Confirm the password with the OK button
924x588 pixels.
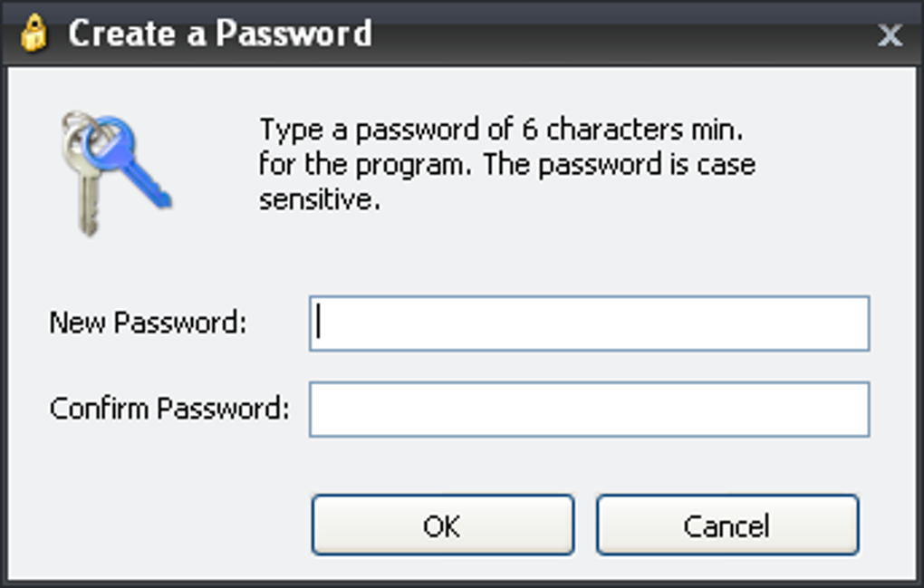click(x=443, y=525)
